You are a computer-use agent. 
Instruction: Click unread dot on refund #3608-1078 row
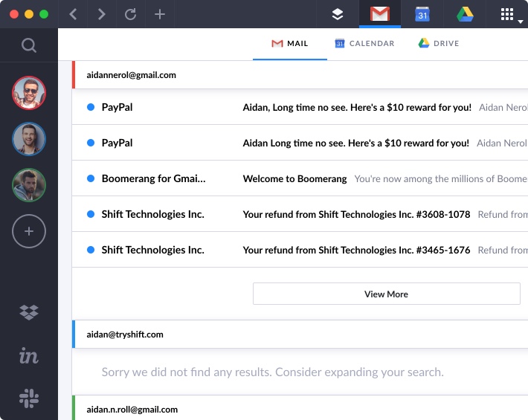(x=91, y=214)
